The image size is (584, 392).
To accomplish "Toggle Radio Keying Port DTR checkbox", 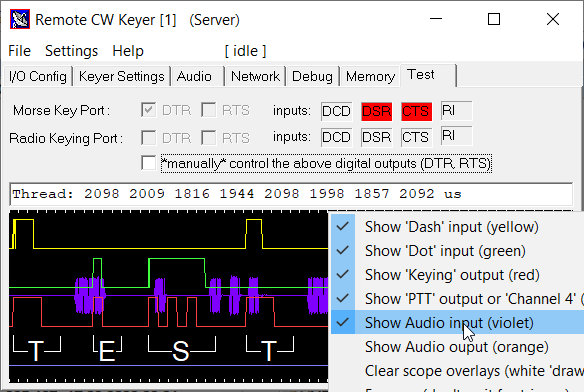I will coord(149,138).
